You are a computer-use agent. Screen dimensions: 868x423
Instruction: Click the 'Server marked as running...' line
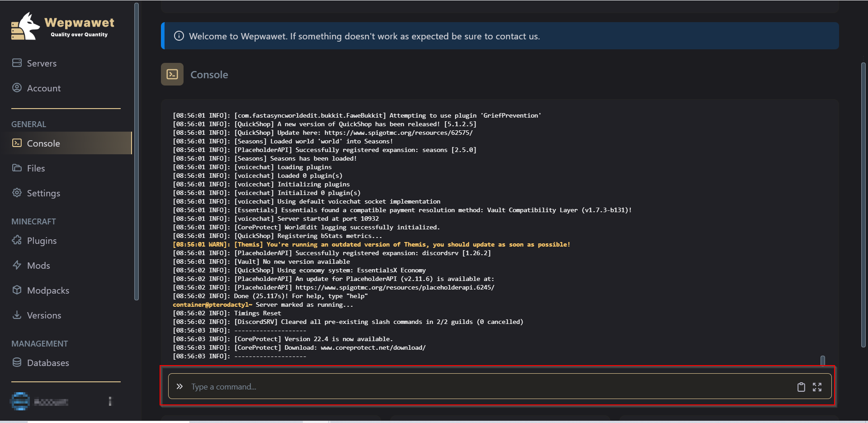tap(263, 304)
